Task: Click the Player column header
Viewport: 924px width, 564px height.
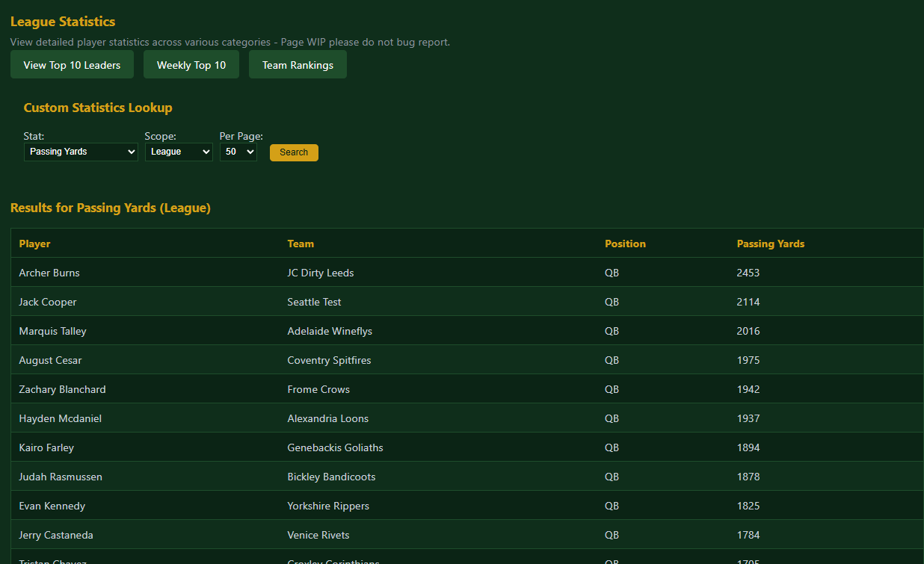Action: tap(35, 244)
